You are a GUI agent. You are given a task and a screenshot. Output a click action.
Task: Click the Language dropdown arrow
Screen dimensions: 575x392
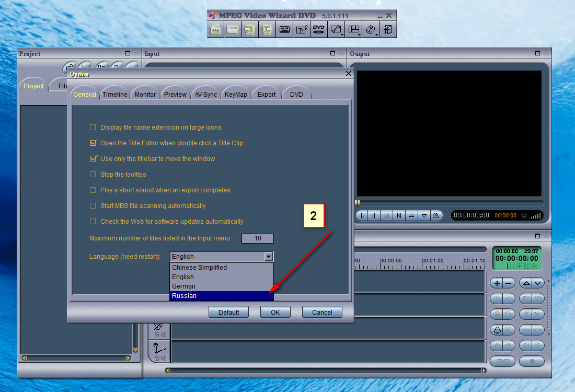(x=269, y=256)
